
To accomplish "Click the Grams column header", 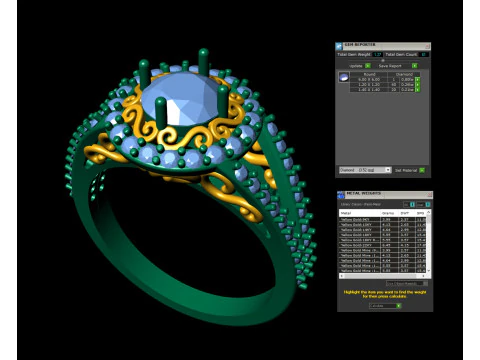I will point(389,213).
